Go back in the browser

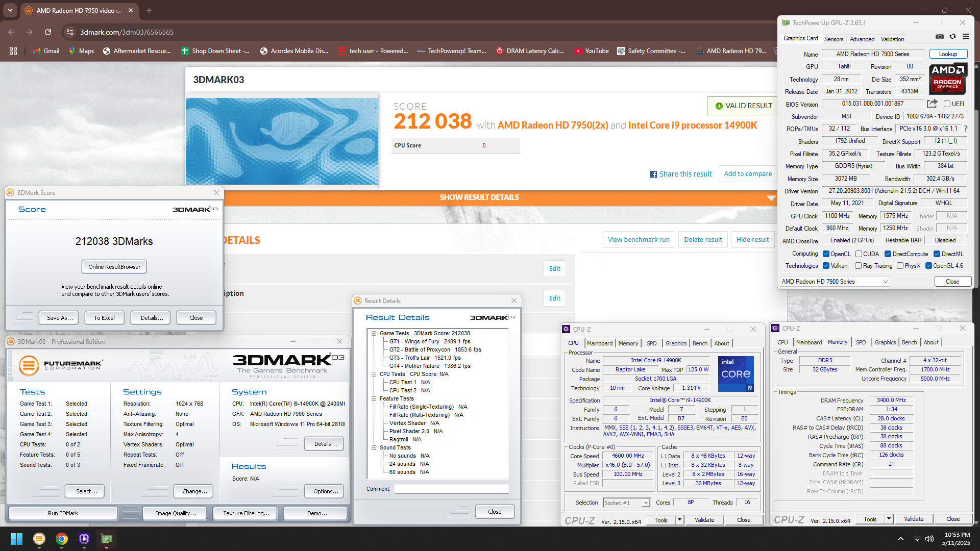pos(11,32)
